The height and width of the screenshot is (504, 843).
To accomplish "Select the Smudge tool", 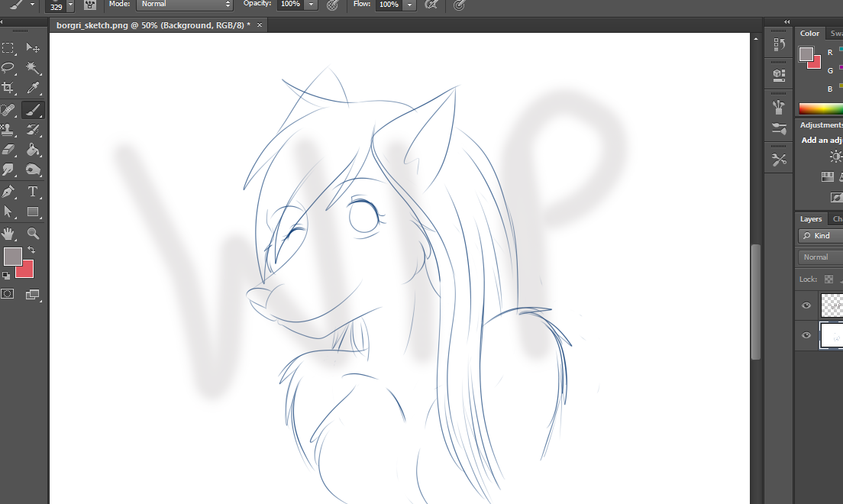I will click(x=8, y=170).
